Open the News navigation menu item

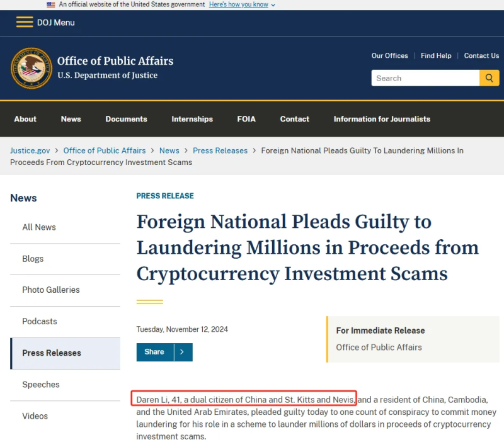71,119
